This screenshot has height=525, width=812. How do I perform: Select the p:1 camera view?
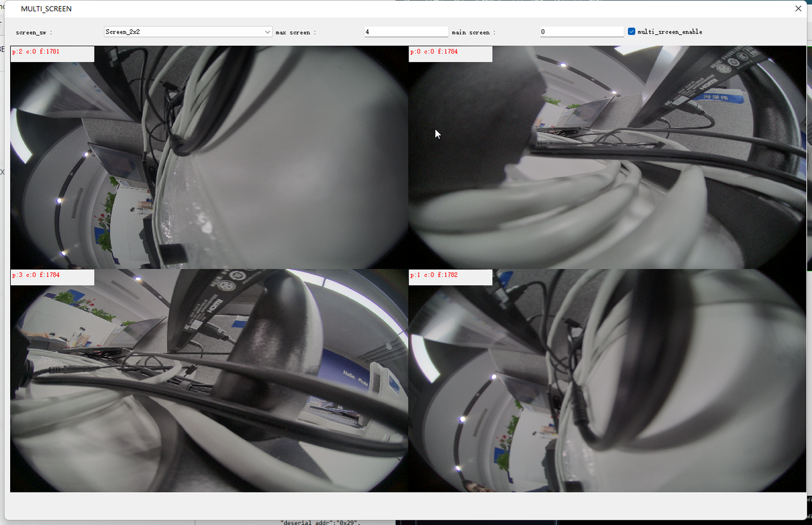608,387
